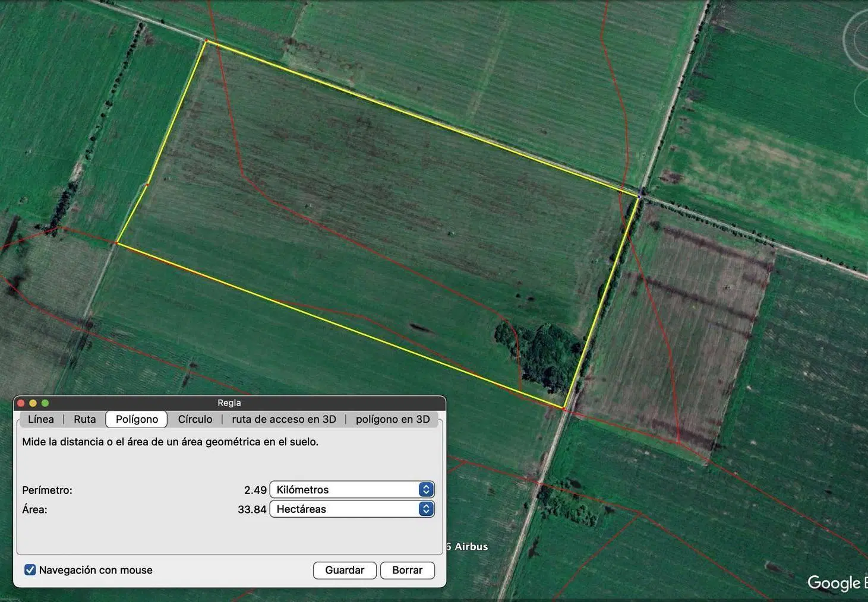Open the Kilómetros perimeter unit dropdown
The image size is (868, 602).
point(352,489)
